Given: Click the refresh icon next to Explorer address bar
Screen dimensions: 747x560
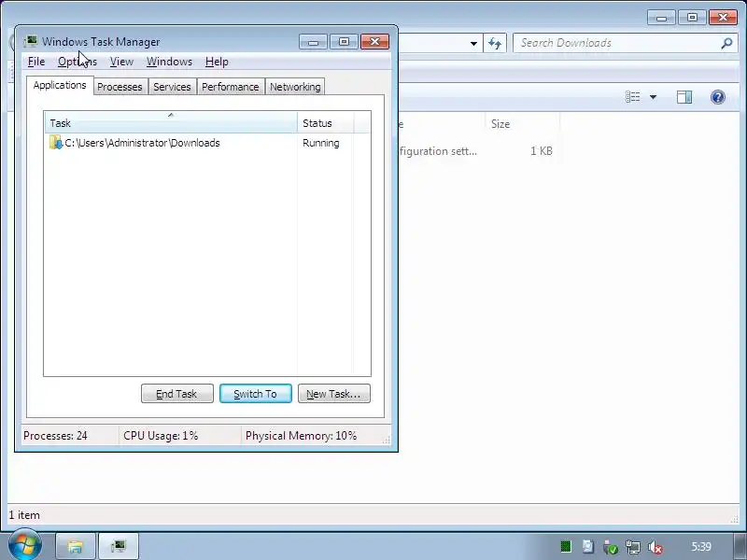Looking at the screenshot, I should [x=495, y=43].
